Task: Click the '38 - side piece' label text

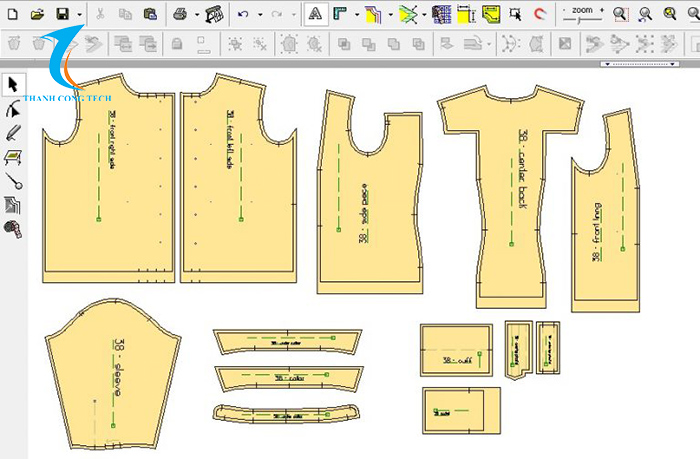Action: coord(364,213)
